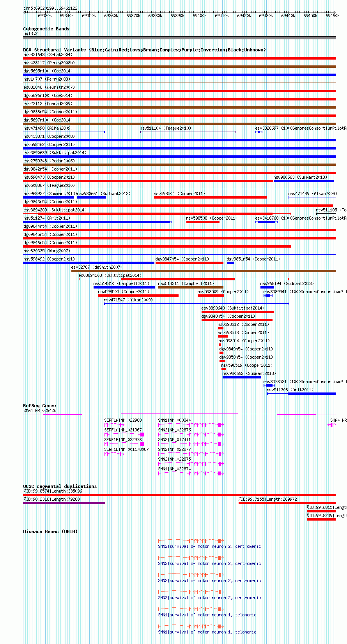
Task: Select the dgv5695n100 (Coe2014) label
Action: (x=48, y=71)
